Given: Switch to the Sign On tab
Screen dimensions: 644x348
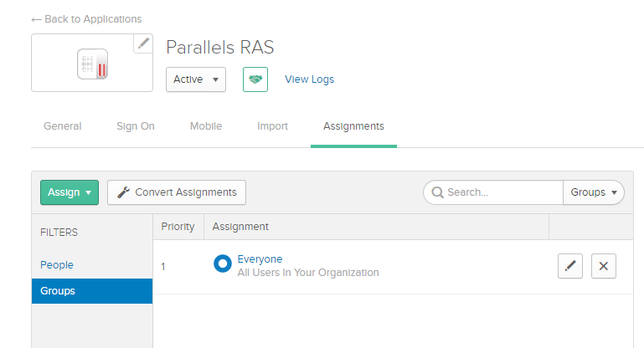Looking at the screenshot, I should coord(135,126).
